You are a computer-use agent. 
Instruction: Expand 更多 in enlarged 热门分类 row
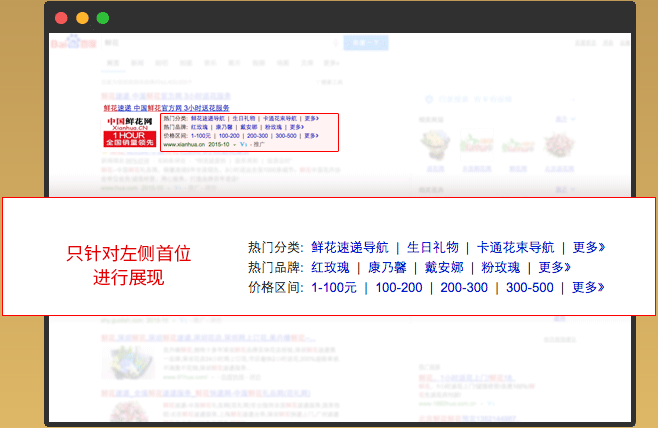[588, 247]
